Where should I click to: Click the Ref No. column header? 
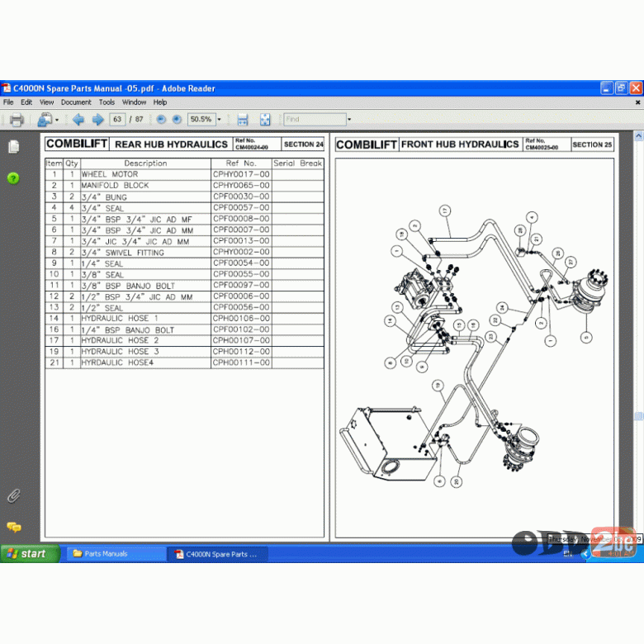(x=241, y=163)
